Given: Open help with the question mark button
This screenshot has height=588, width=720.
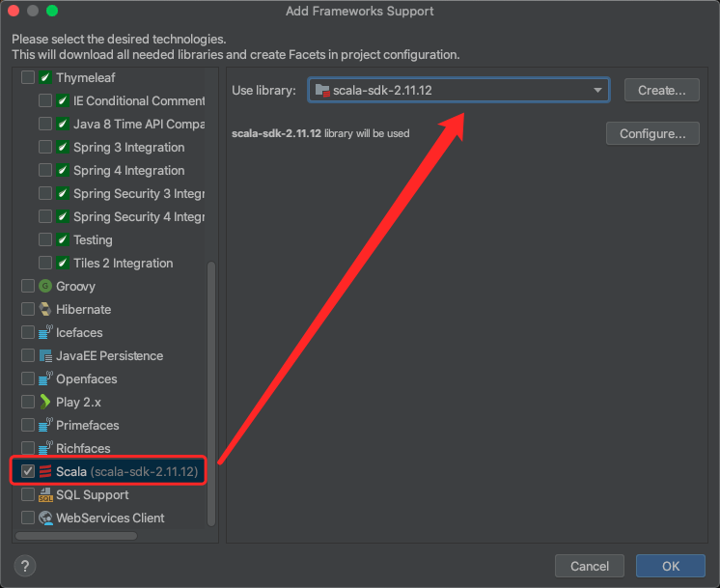Looking at the screenshot, I should pyautogui.click(x=25, y=566).
